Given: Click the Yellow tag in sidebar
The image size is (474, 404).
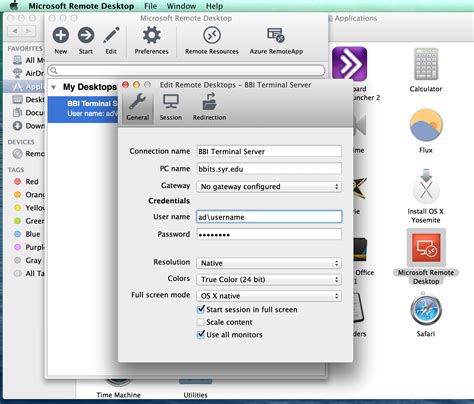Looking at the screenshot, I should tap(29, 208).
